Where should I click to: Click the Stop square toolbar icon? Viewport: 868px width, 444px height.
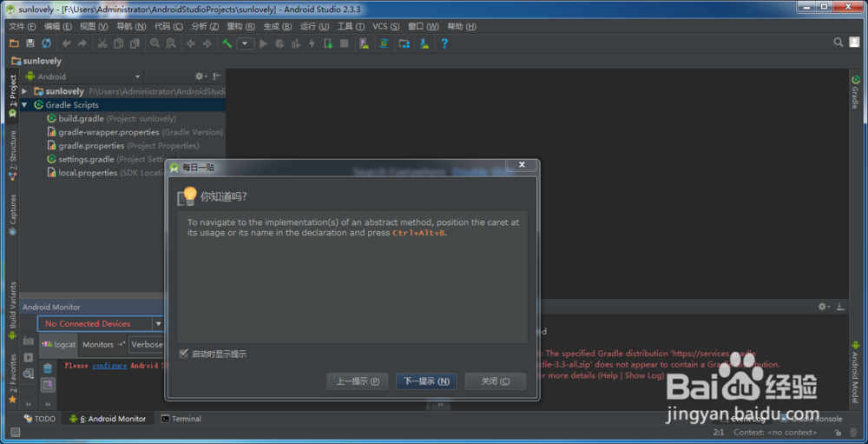tap(344, 43)
